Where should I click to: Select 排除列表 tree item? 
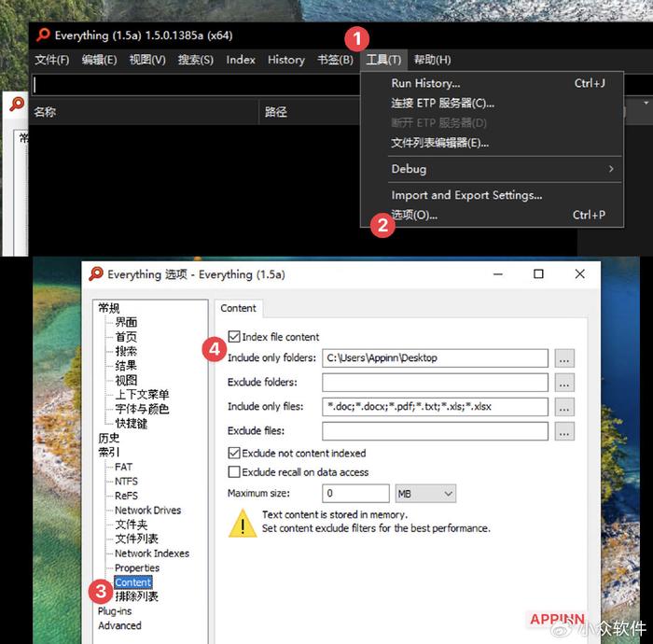(136, 596)
